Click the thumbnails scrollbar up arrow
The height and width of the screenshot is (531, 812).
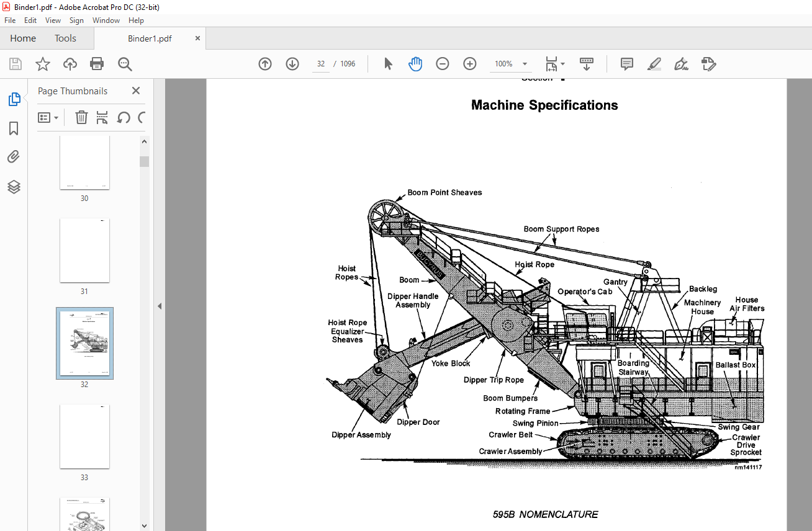pos(144,141)
